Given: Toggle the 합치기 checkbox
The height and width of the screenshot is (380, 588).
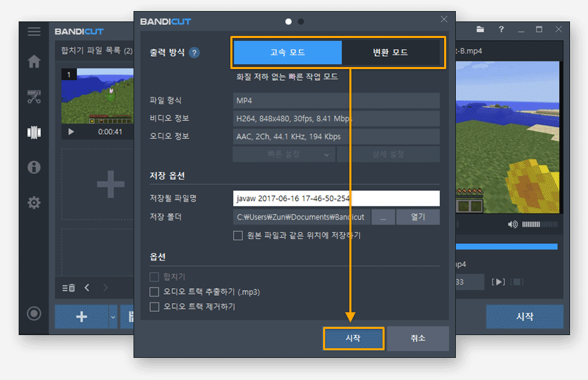Looking at the screenshot, I should [x=154, y=277].
